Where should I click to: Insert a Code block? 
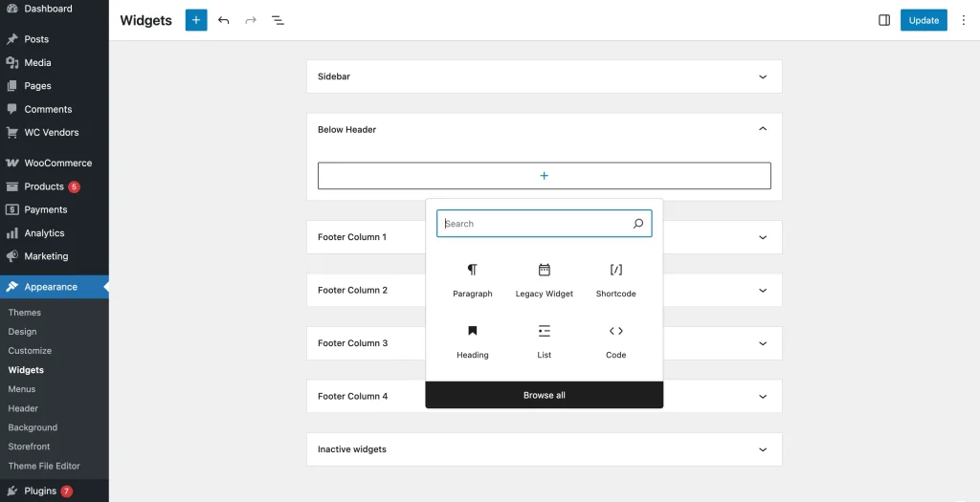tap(615, 341)
